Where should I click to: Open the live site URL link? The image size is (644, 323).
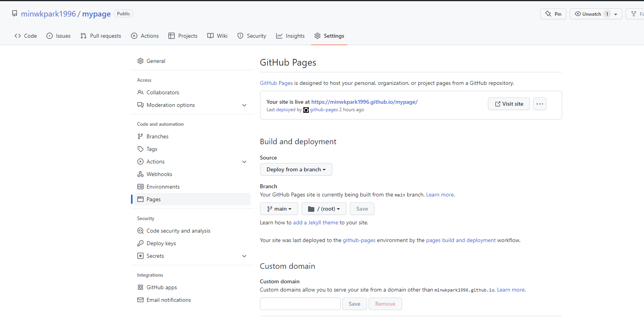tap(364, 102)
